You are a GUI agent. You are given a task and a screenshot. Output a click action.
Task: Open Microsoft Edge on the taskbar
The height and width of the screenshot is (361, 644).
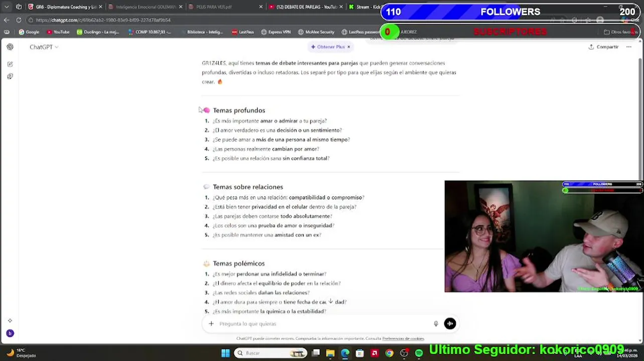345,353
